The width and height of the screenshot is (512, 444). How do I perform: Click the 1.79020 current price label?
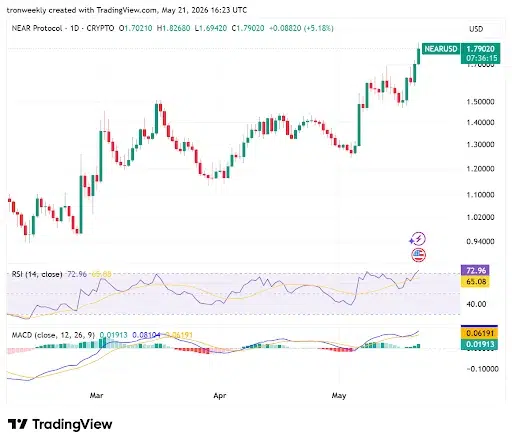tap(480, 49)
